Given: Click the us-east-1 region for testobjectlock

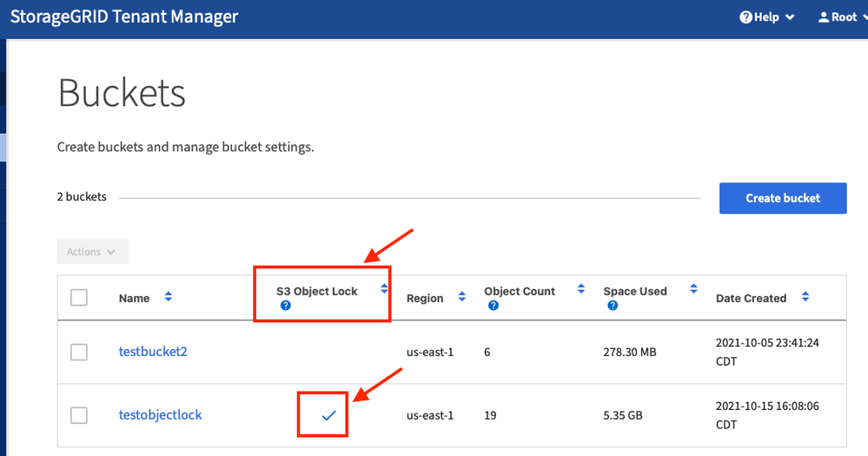Looking at the screenshot, I should coord(430,415).
